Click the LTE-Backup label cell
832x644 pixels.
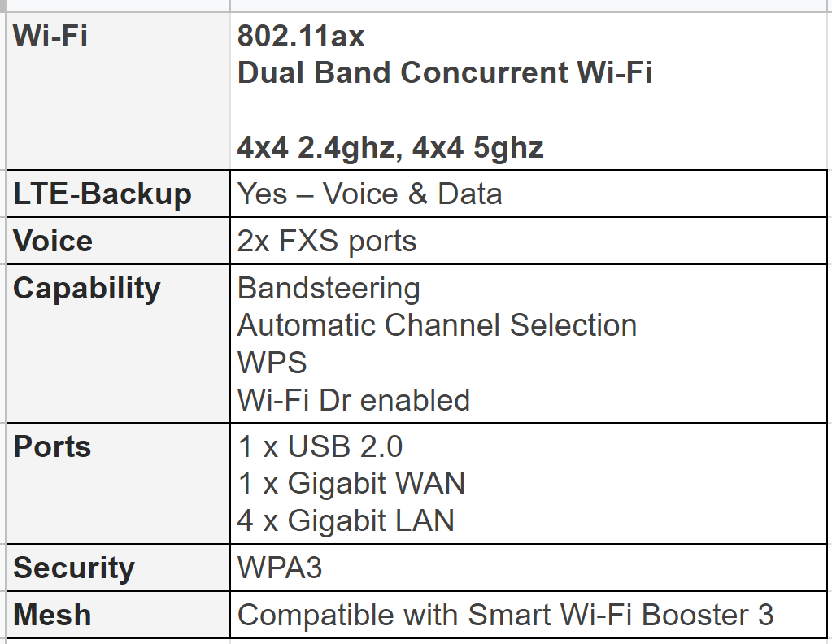coord(118,194)
